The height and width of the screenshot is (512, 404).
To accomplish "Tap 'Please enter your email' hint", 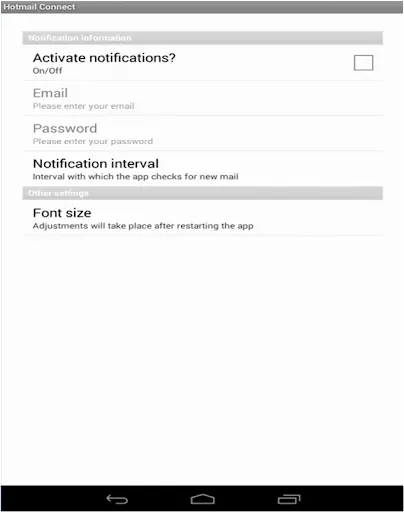I will pyautogui.click(x=83, y=106).
